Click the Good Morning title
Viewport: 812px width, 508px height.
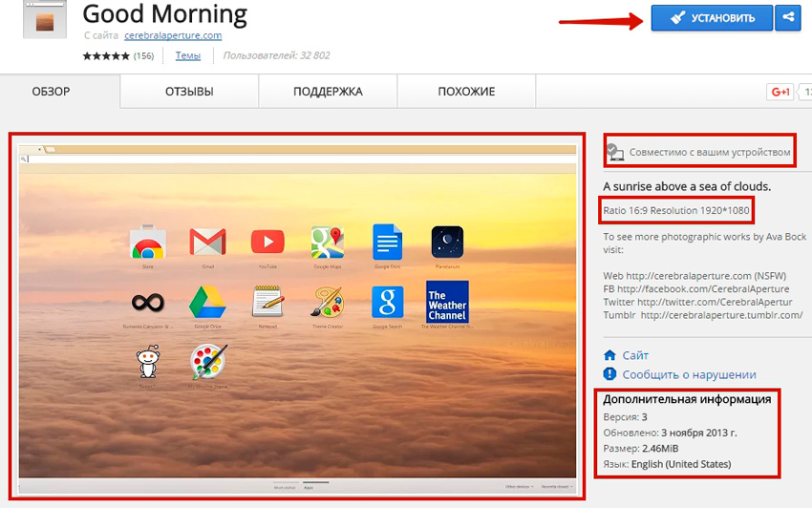coord(164,13)
